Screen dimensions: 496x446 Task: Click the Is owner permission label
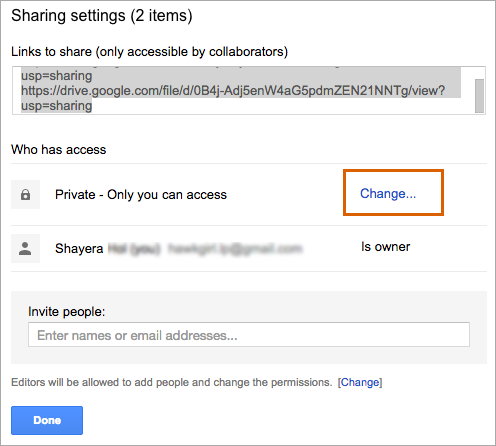[x=386, y=247]
